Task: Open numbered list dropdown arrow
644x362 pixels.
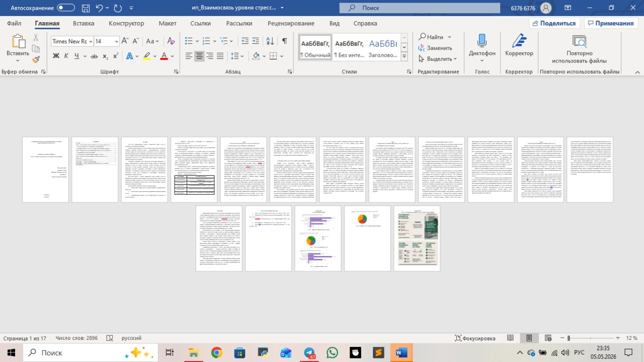Action: pyautogui.click(x=215, y=41)
